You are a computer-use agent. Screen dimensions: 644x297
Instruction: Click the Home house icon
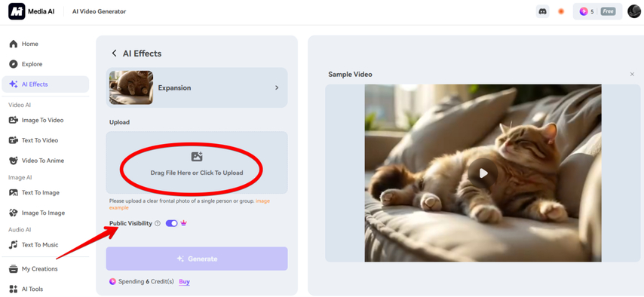14,44
